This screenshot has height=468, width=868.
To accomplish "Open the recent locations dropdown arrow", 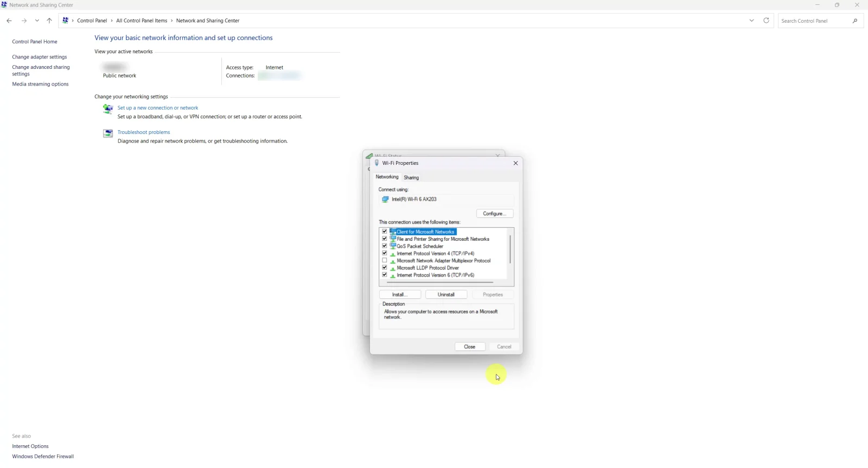I will (37, 21).
